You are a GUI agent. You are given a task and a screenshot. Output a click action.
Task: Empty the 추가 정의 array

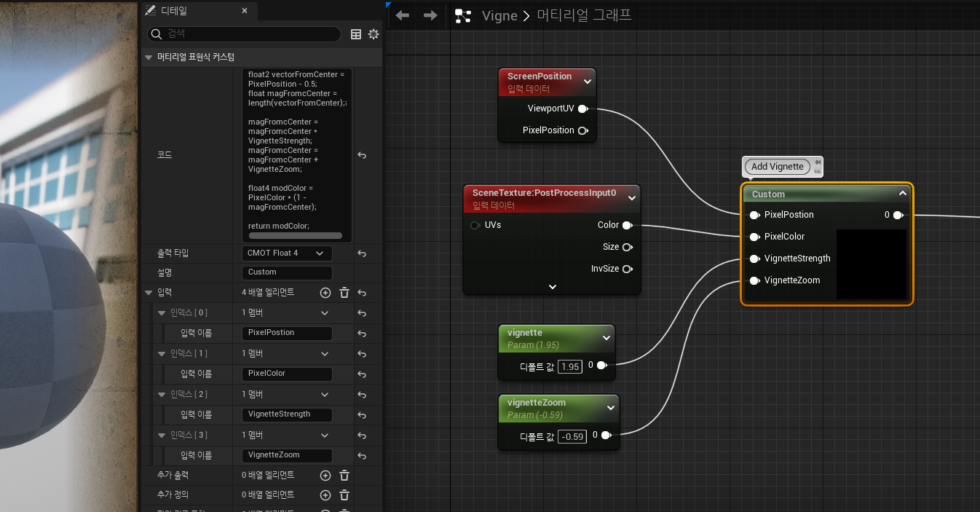pos(344,495)
